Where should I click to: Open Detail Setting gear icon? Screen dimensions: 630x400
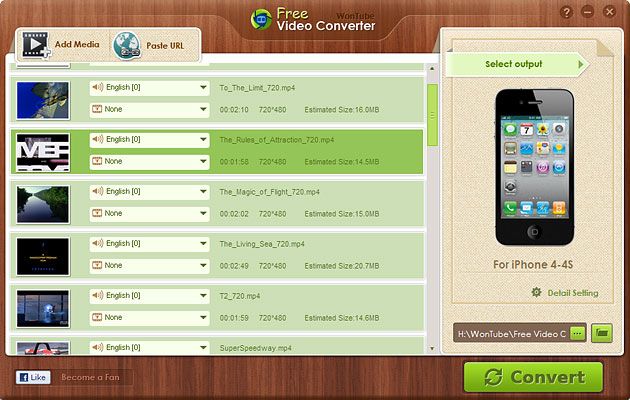(x=536, y=293)
